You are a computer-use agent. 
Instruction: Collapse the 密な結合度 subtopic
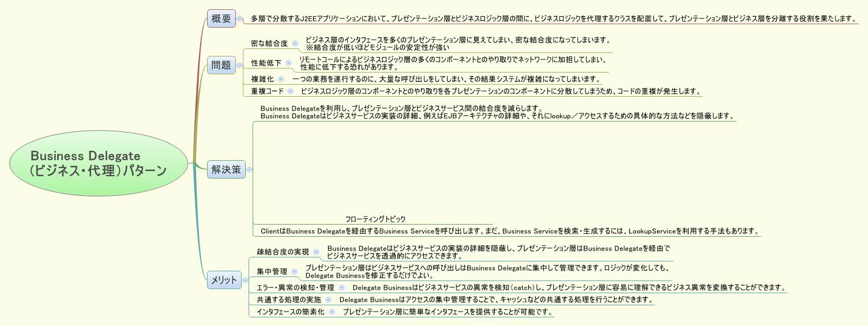(295, 43)
